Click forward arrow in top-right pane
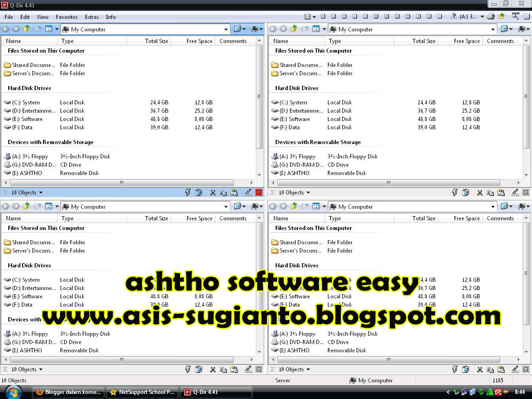Viewport: 532px width, 399px height. point(283,29)
